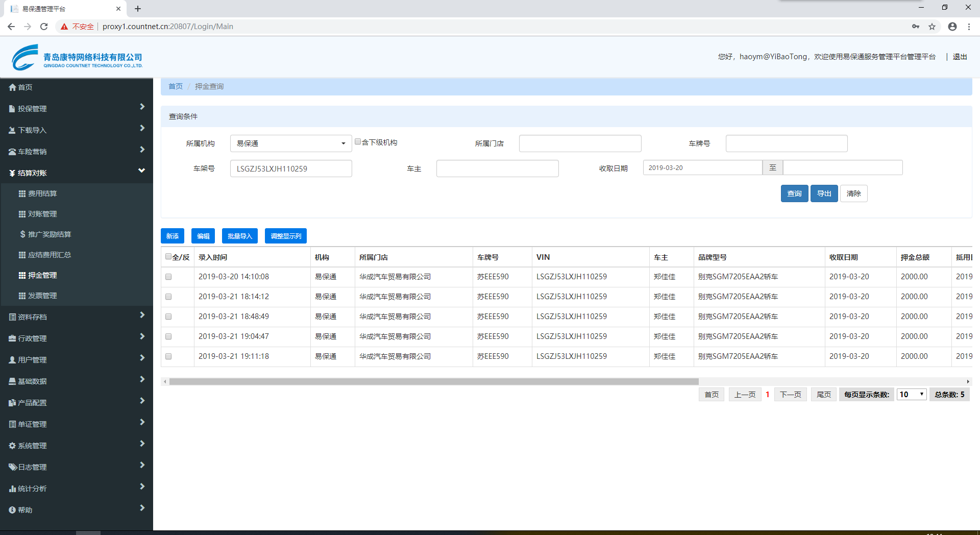Click the home icon in the sidebar

(x=12, y=87)
